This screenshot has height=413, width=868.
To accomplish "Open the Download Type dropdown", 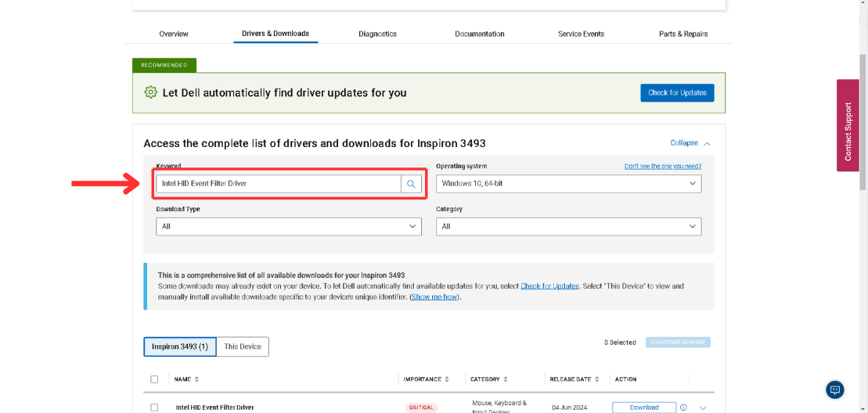I will pos(288,227).
